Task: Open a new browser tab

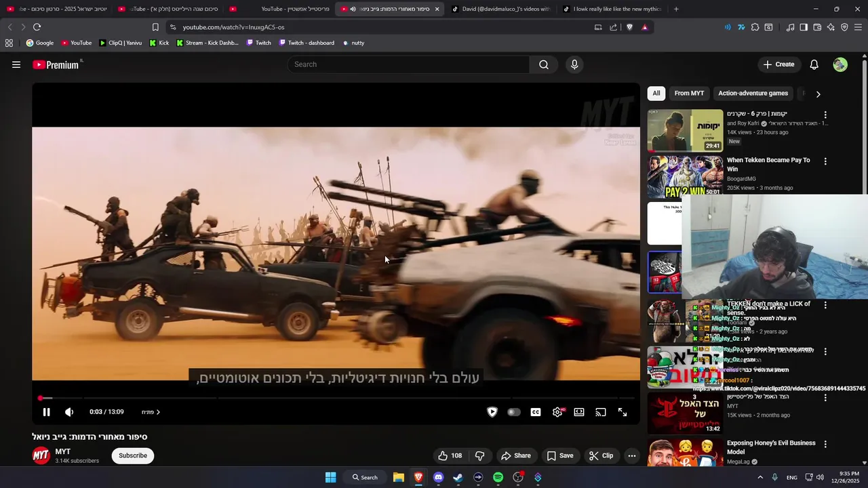Action: (x=676, y=9)
